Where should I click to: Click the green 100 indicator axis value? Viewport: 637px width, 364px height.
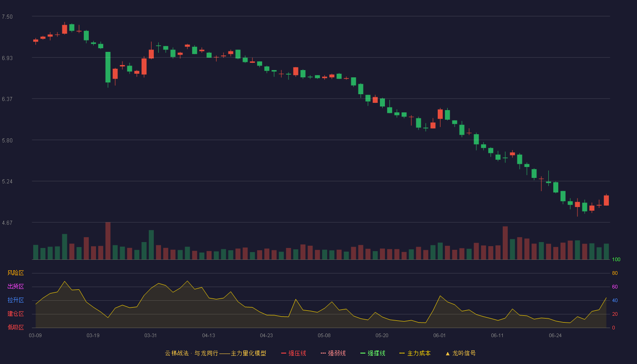point(616,260)
